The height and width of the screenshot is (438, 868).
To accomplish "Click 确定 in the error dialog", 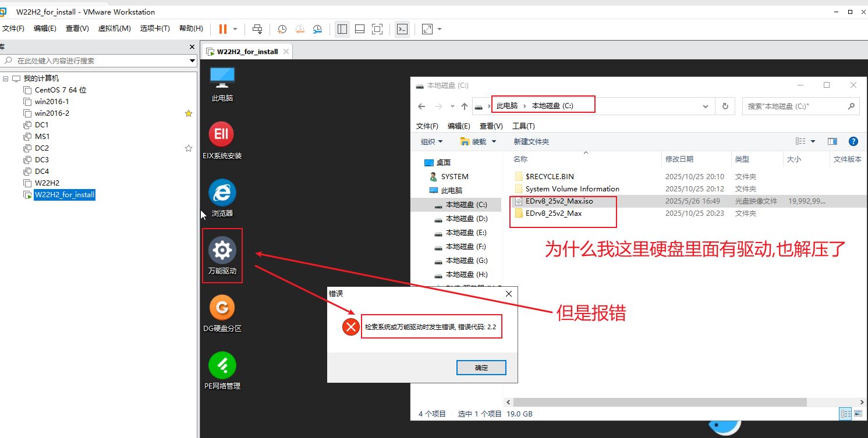I will (481, 368).
